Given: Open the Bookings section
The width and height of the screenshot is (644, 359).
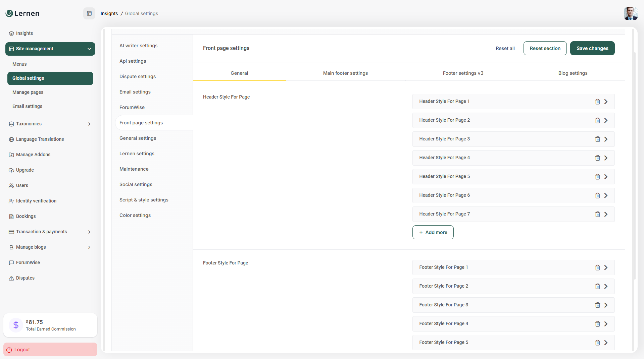Looking at the screenshot, I should 26,216.
